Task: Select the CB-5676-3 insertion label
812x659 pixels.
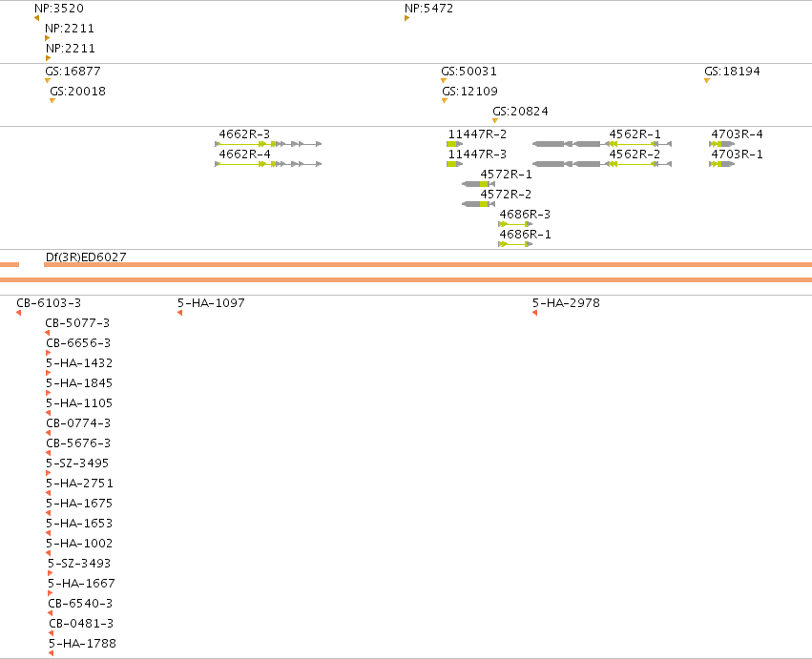Action: pos(78,443)
